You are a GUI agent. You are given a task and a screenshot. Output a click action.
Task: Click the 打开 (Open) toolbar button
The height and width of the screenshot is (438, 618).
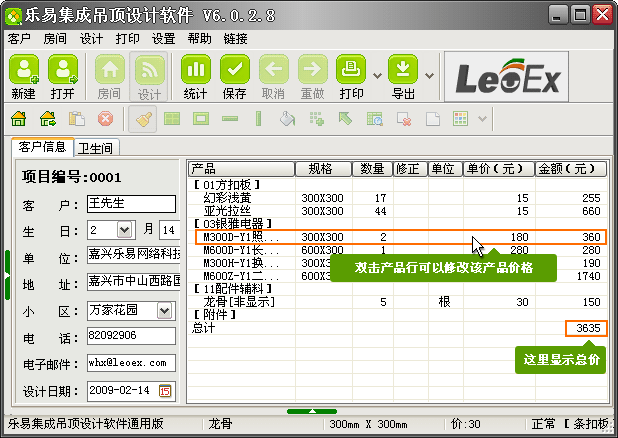[x=63, y=77]
